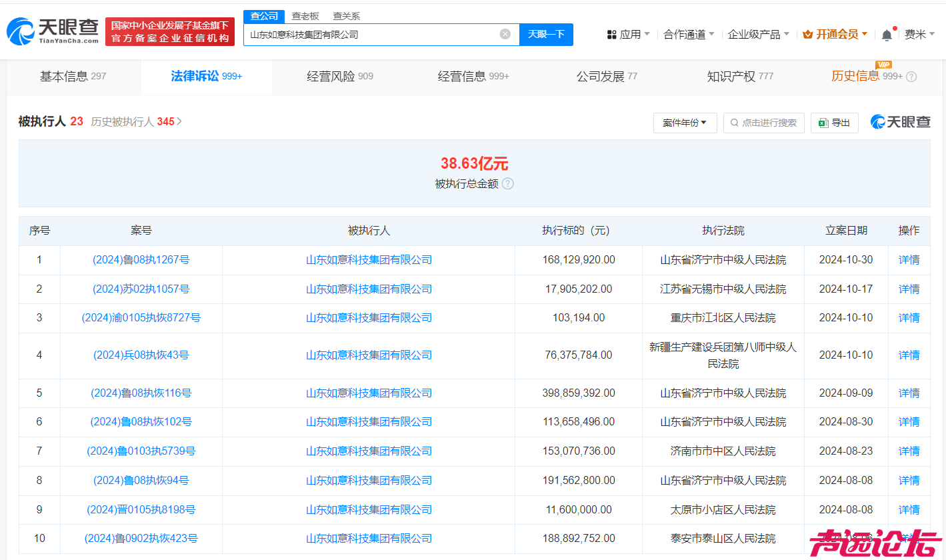Expand the 应用 dropdown menu
The image size is (946, 560).
tap(647, 34)
